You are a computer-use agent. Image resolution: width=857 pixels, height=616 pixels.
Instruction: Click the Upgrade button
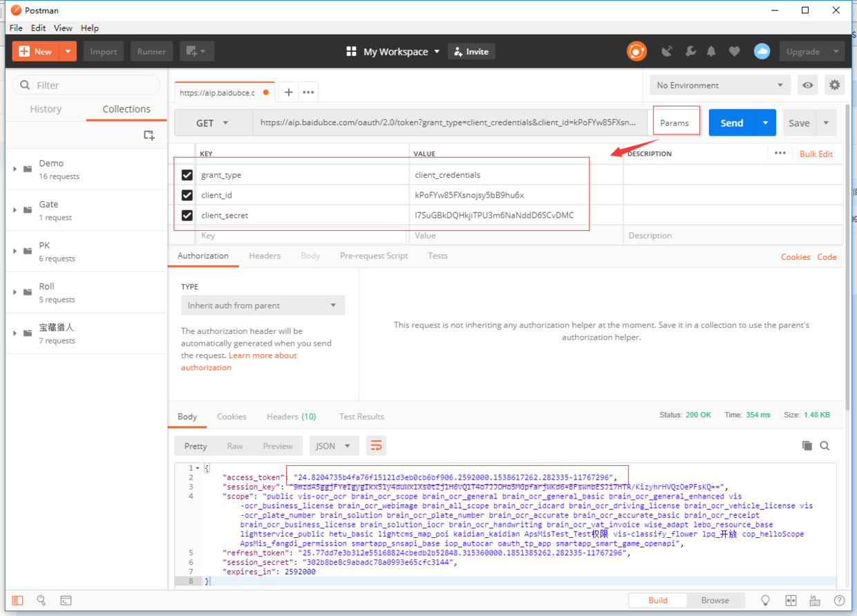coord(803,51)
